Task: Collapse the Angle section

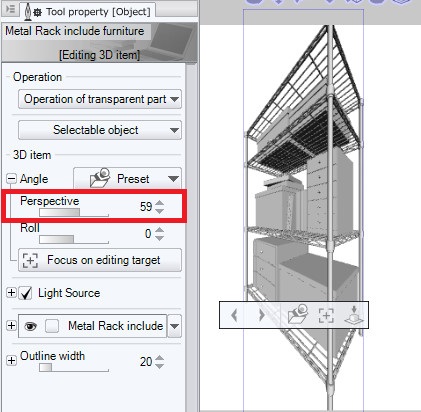Action: (x=11, y=179)
